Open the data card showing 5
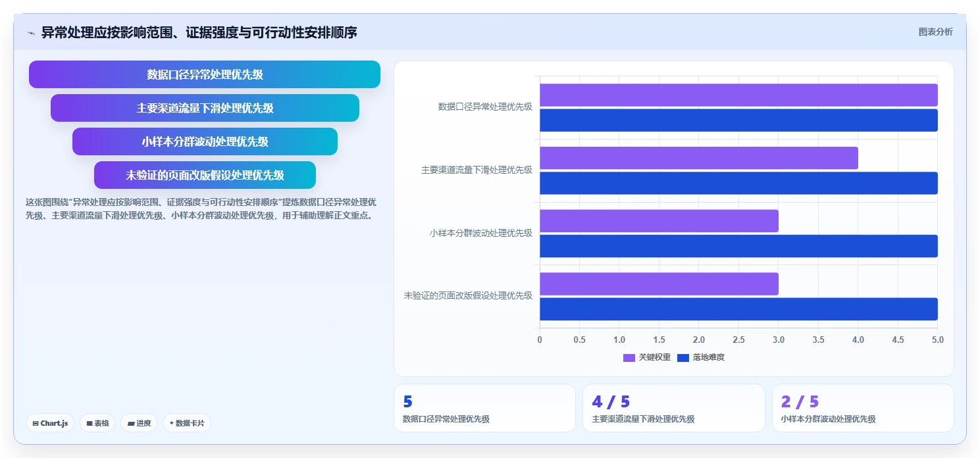The width and height of the screenshot is (980, 458). tap(484, 408)
